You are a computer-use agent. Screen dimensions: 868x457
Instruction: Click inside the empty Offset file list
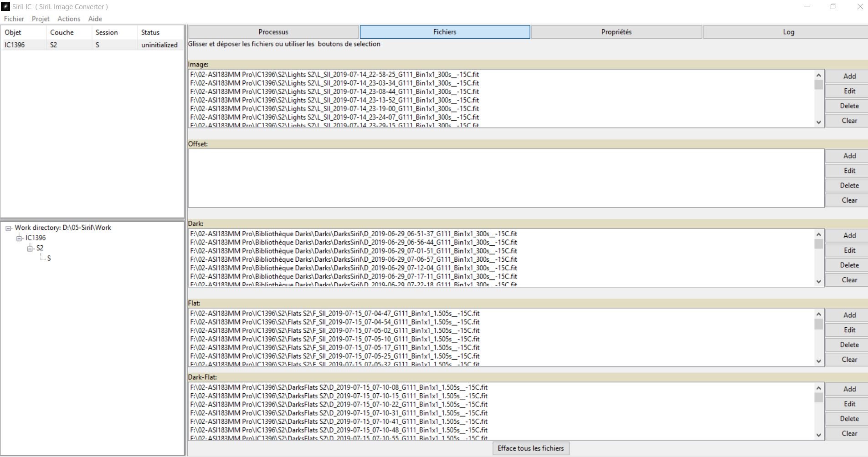pos(506,178)
